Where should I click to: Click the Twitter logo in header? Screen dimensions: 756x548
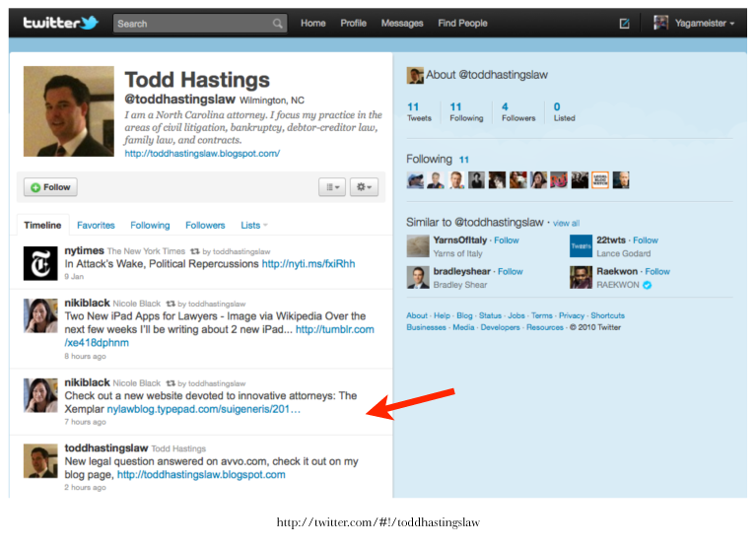[x=61, y=23]
